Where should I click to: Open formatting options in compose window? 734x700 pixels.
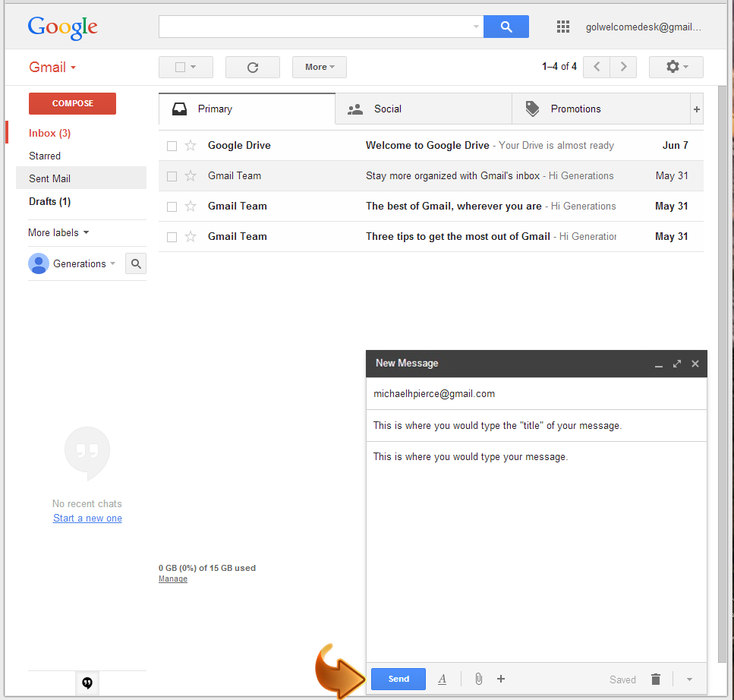[x=442, y=679]
